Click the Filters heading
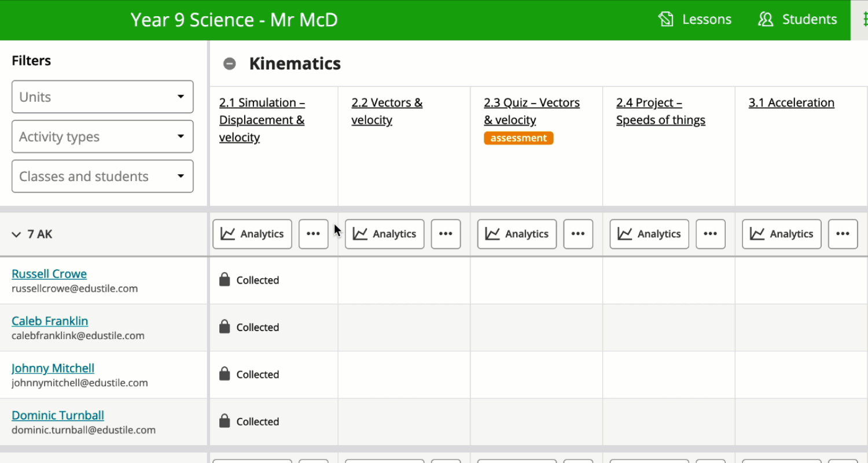 31,61
